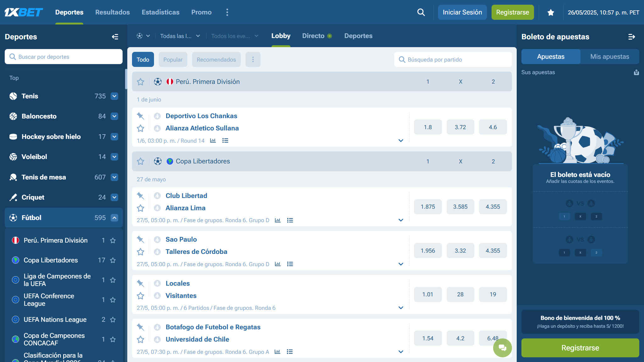Open favorites star in the header
The width and height of the screenshot is (644, 362).
click(551, 12)
